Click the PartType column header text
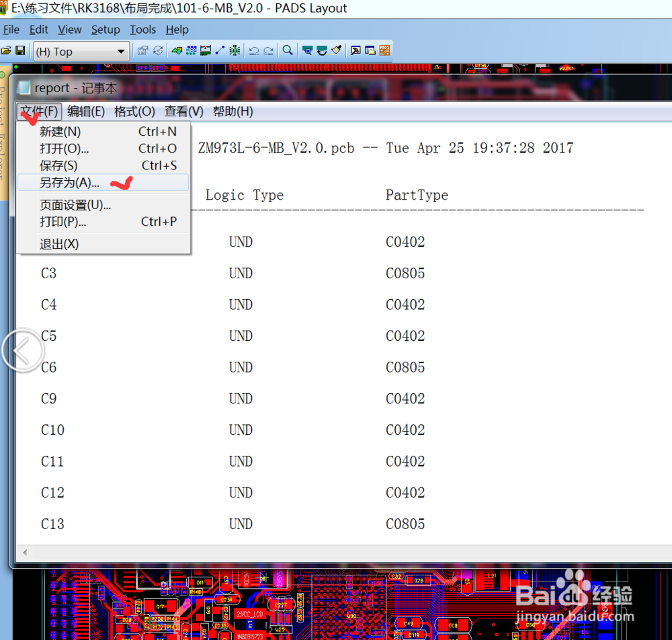The height and width of the screenshot is (640, 672). [x=417, y=195]
